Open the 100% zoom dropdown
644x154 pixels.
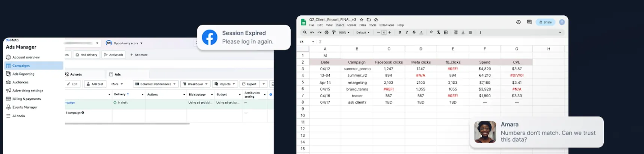(x=344, y=33)
